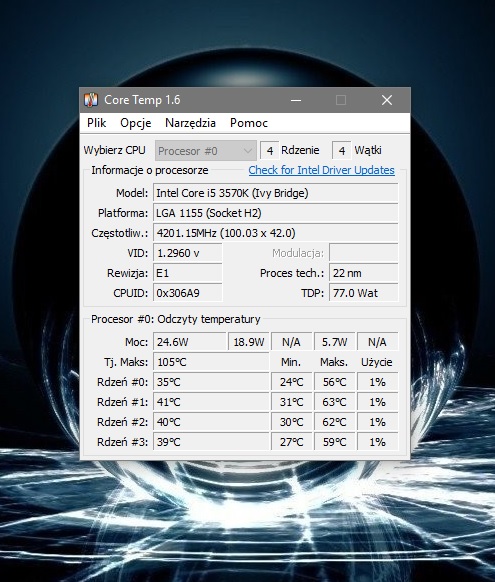Click the Core Temp app icon in title bar
This screenshot has height=582, width=495.
click(91, 100)
